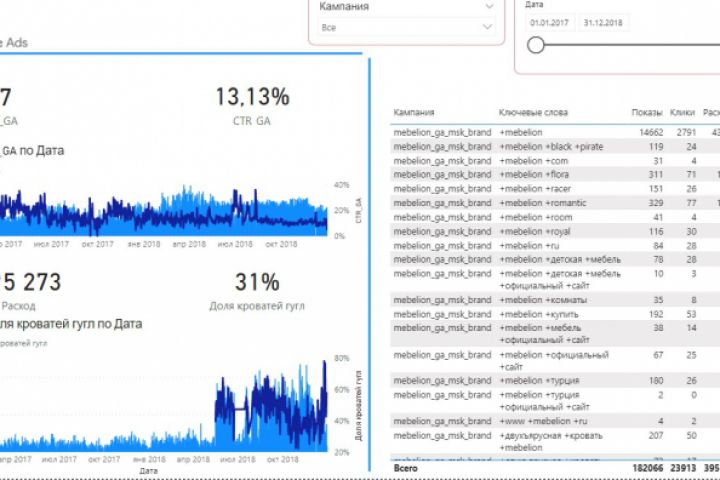Select keyword +www +mebelion +ru
The height and width of the screenshot is (480, 720).
click(543, 421)
